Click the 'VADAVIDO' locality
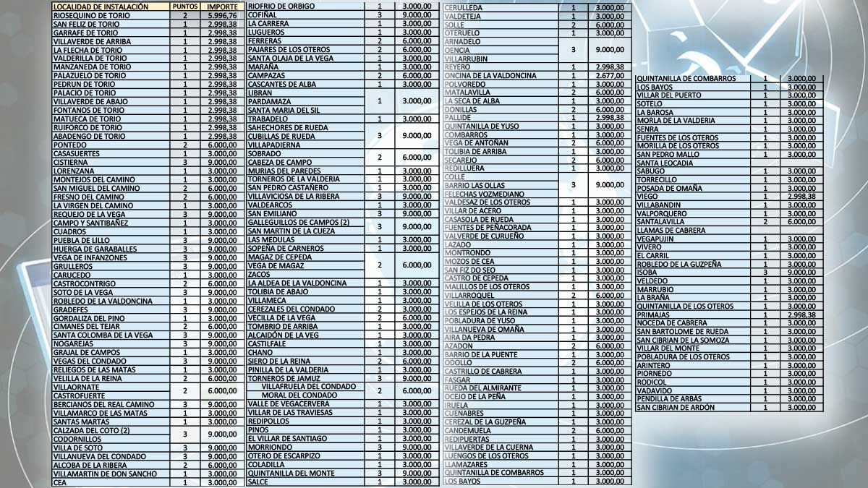868x488 pixels. click(655, 390)
